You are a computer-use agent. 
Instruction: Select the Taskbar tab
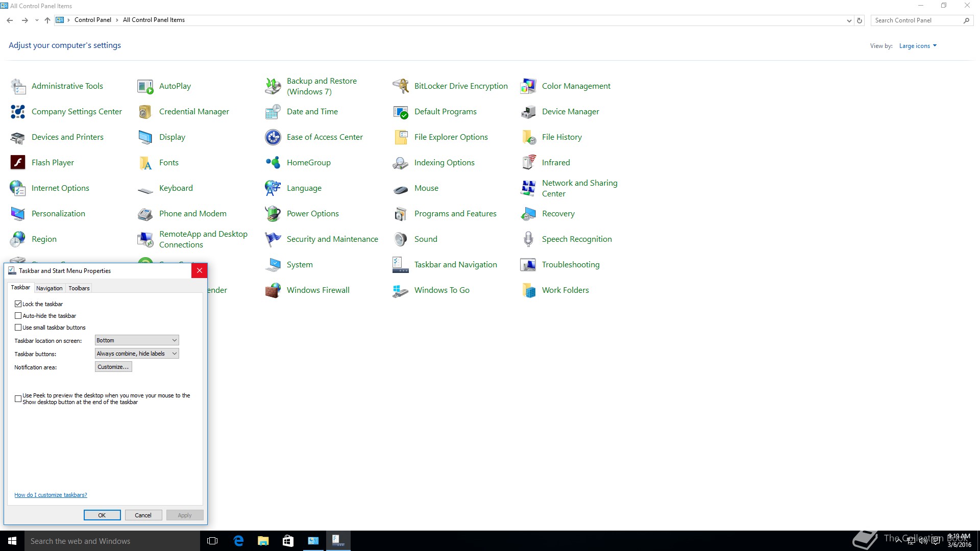point(20,288)
